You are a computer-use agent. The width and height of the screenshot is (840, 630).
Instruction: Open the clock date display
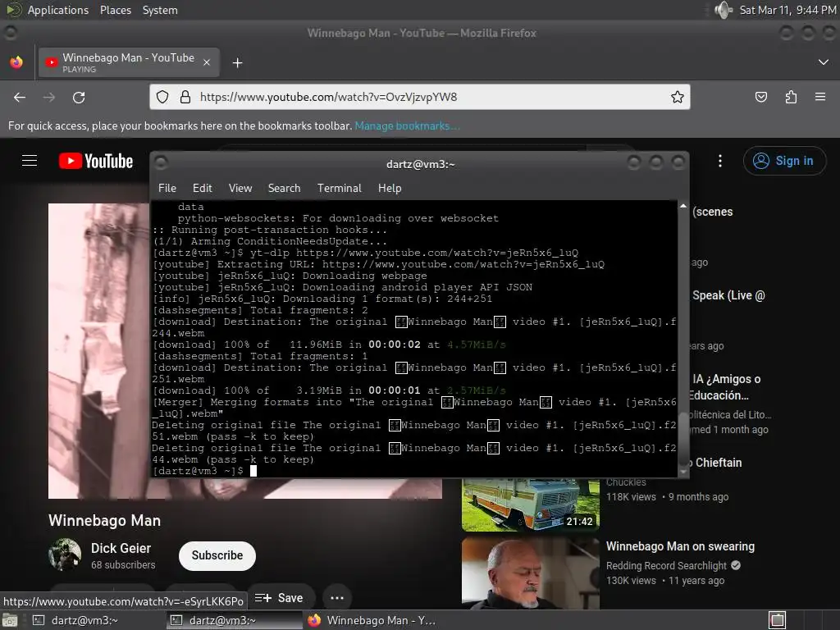coord(787,10)
